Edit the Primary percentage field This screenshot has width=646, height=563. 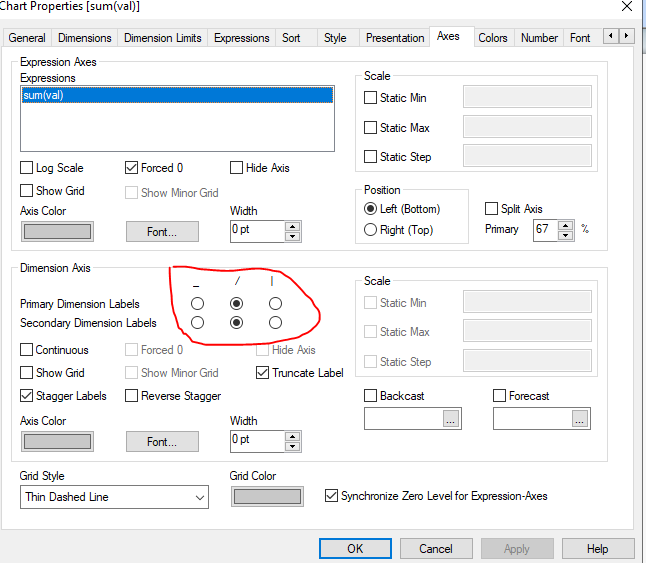[545, 230]
